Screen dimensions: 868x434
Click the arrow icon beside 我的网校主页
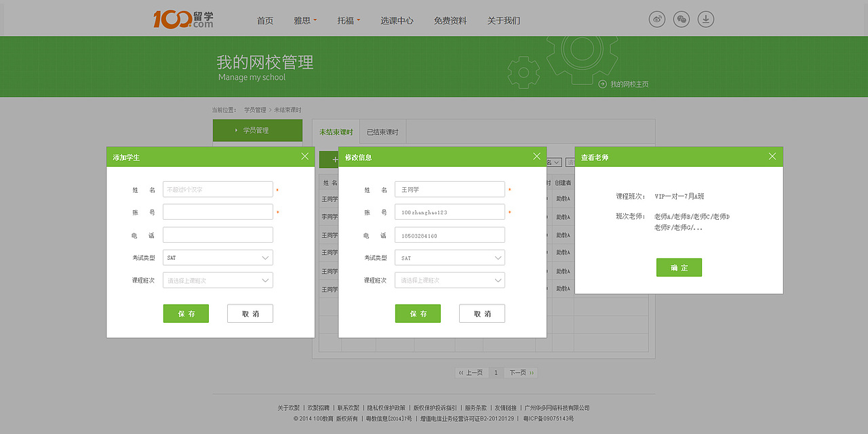tap(602, 84)
